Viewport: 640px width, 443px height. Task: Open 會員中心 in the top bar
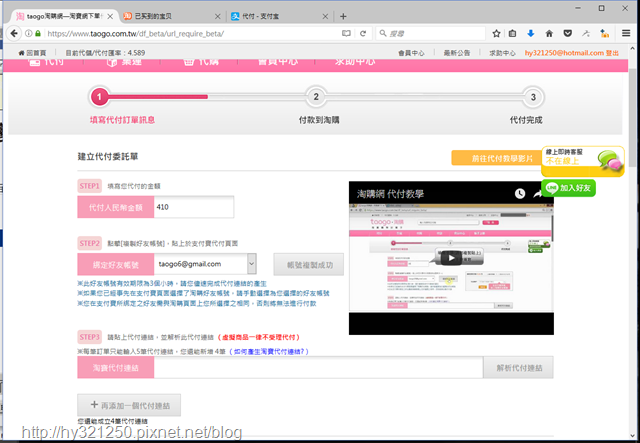pyautogui.click(x=411, y=53)
